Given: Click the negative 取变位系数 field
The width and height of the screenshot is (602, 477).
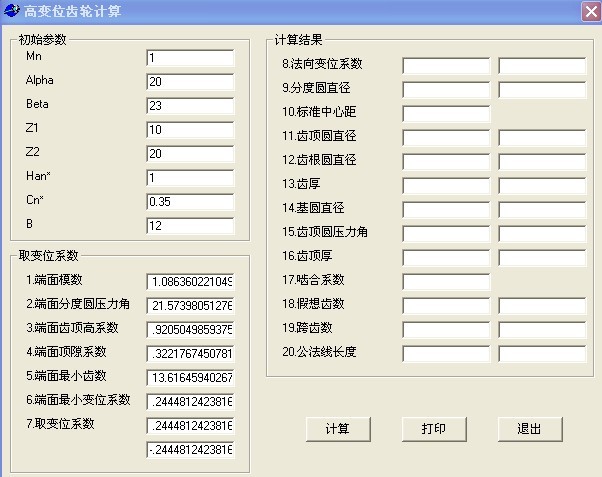Looking at the screenshot, I should (190, 450).
